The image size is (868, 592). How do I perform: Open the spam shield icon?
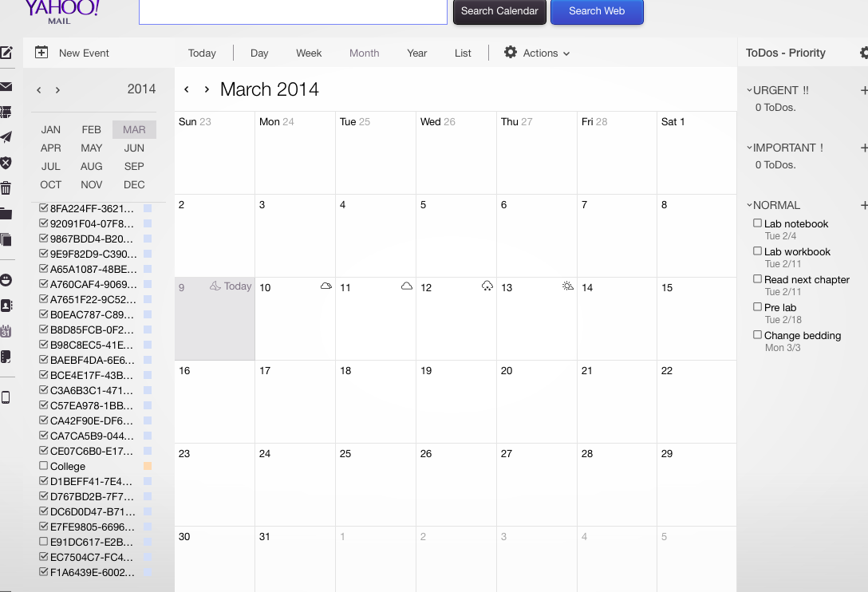(6, 163)
